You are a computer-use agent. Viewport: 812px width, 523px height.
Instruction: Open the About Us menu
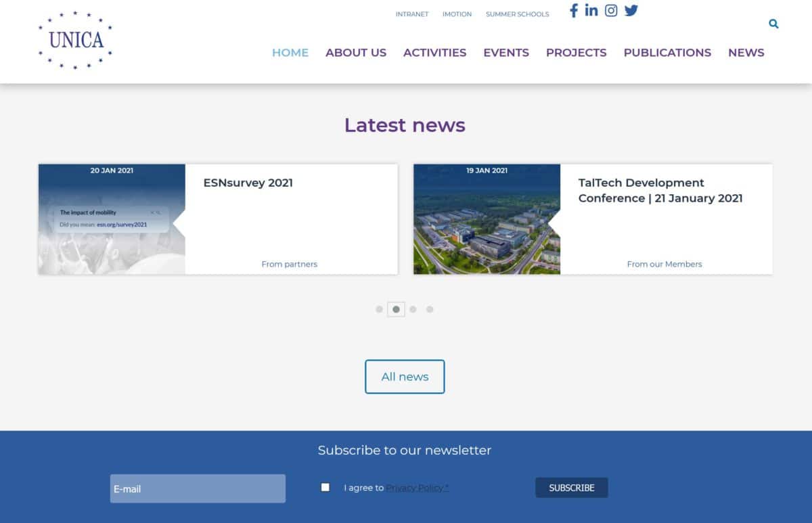point(356,53)
